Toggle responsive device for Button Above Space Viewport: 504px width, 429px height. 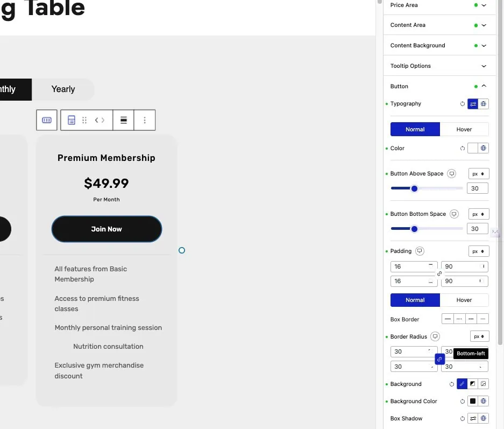pos(452,174)
